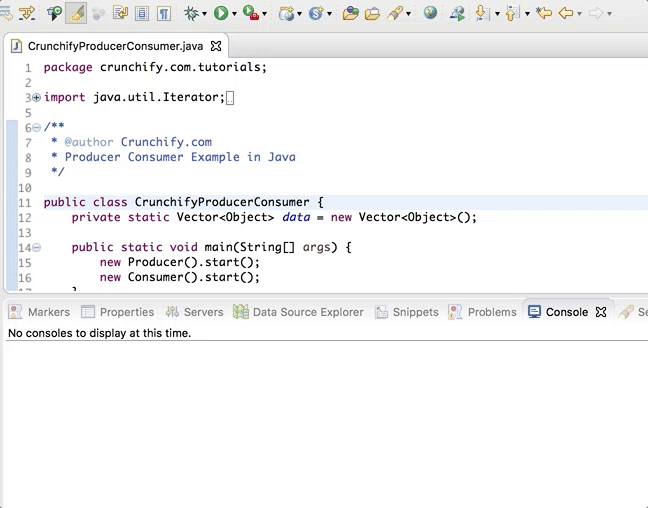
Task: Open the Data Source Explorer tab
Action: click(x=307, y=312)
